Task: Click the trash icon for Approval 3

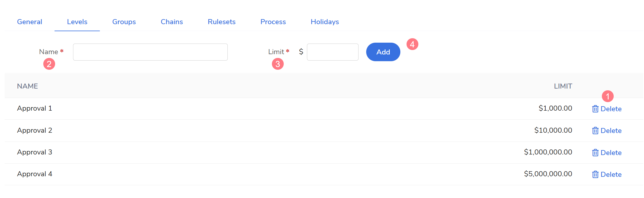Action: [595, 153]
